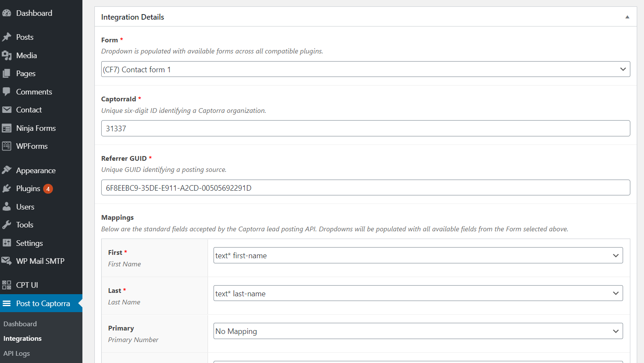Click the Appearance paintbrush icon
644x363 pixels.
pos(6,170)
